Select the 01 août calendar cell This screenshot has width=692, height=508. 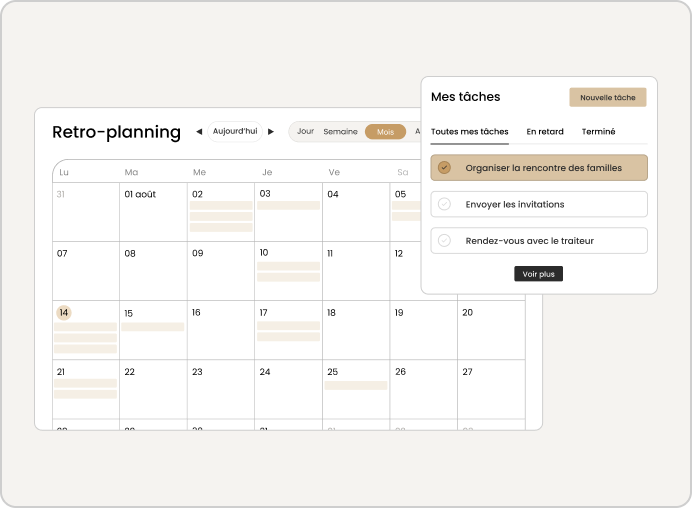153,212
